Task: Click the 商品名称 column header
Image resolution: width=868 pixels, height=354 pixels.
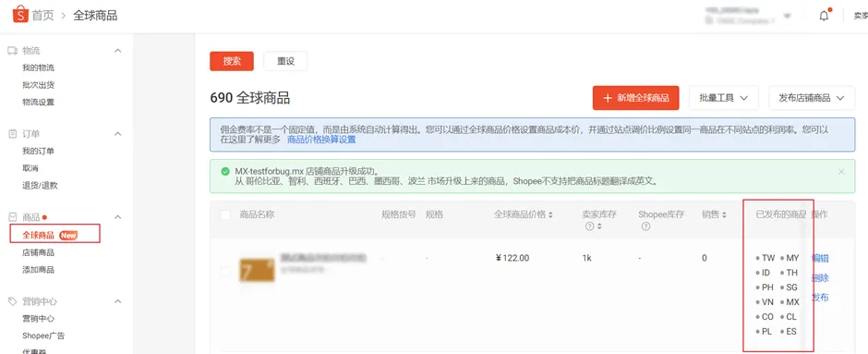Action: 257,214
